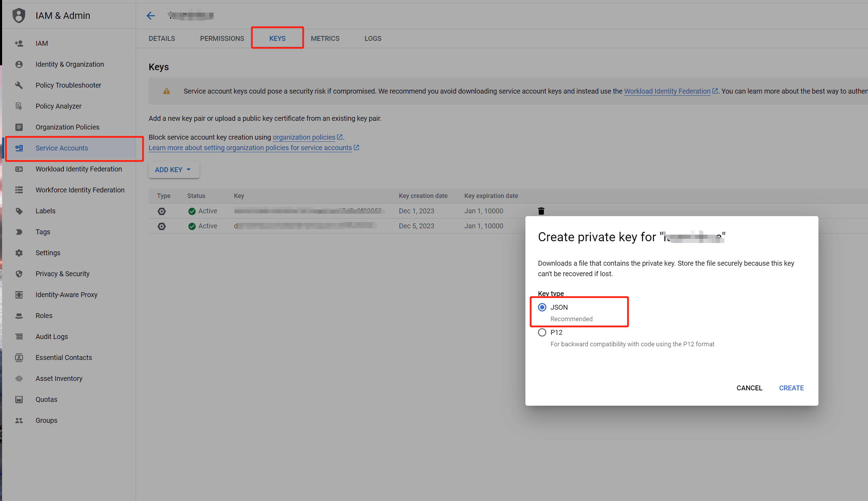Click the Quotas icon in sidebar
Viewport: 868px width, 501px height.
(x=19, y=399)
